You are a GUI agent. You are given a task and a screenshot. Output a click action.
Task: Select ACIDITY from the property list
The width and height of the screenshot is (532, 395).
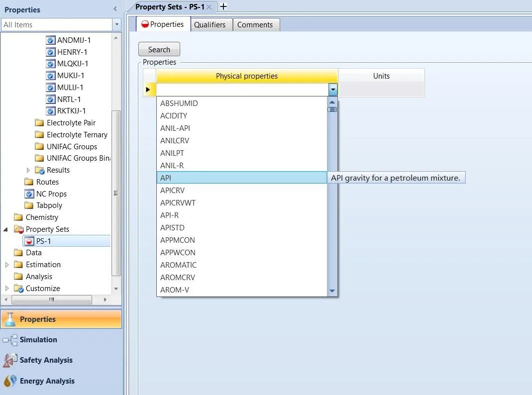241,116
